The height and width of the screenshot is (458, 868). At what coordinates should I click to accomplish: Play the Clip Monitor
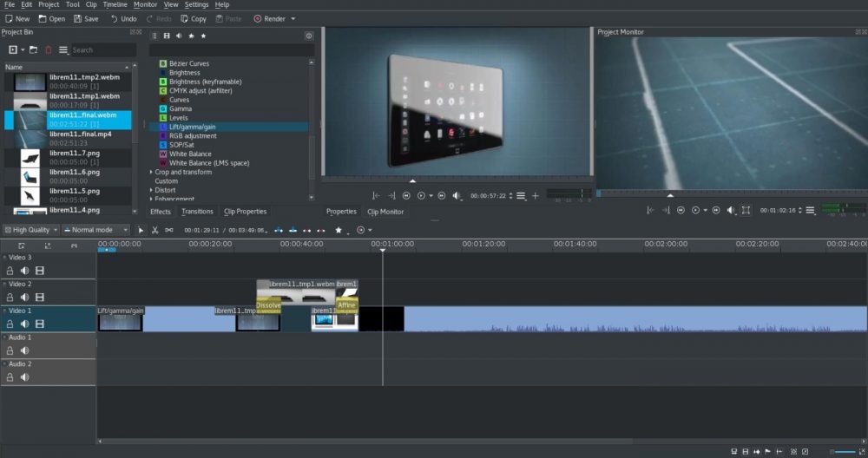click(x=421, y=196)
